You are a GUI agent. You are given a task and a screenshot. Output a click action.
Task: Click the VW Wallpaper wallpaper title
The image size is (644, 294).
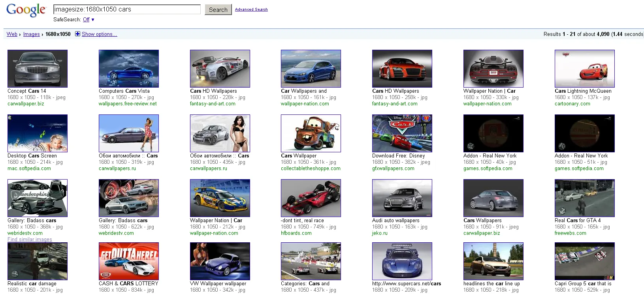[x=218, y=284]
